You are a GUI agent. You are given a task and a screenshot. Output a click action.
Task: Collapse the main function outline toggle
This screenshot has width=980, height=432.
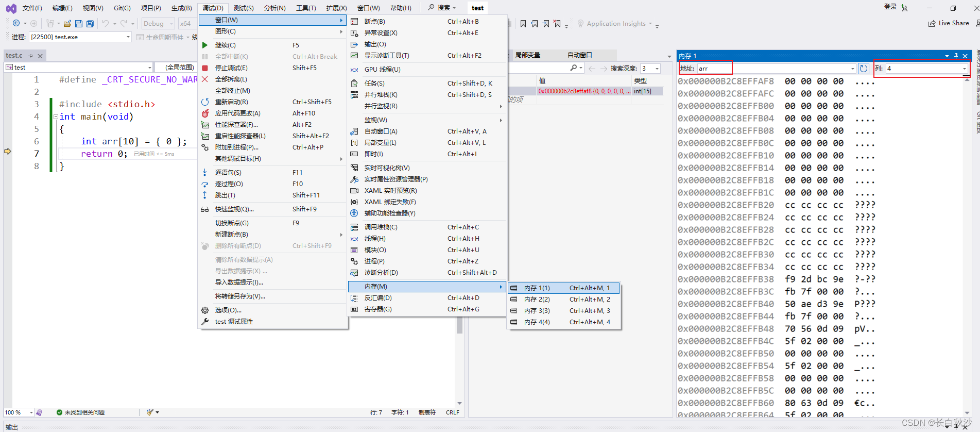click(x=56, y=117)
